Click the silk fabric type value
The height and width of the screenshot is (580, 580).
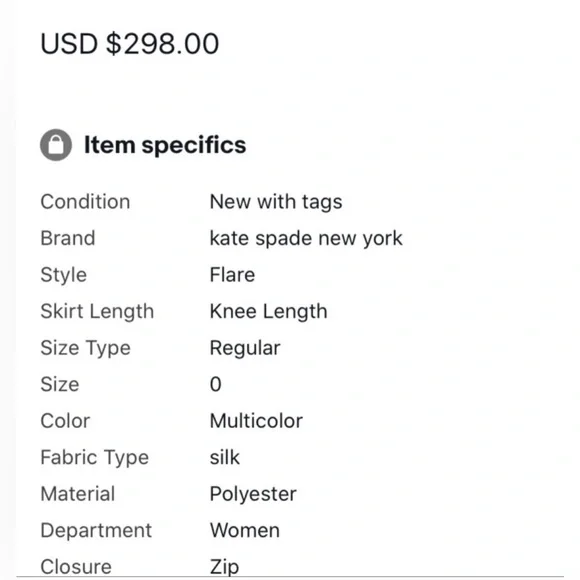[225, 457]
